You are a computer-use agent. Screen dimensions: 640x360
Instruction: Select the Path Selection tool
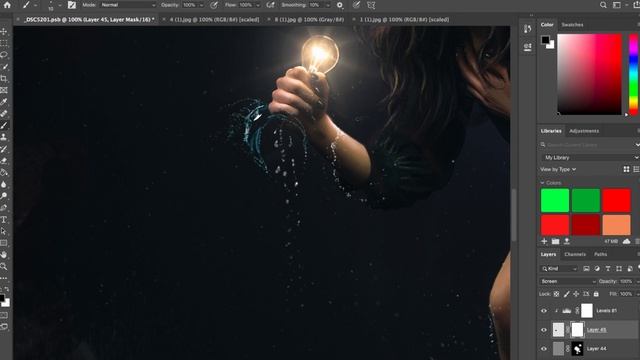click(x=4, y=231)
